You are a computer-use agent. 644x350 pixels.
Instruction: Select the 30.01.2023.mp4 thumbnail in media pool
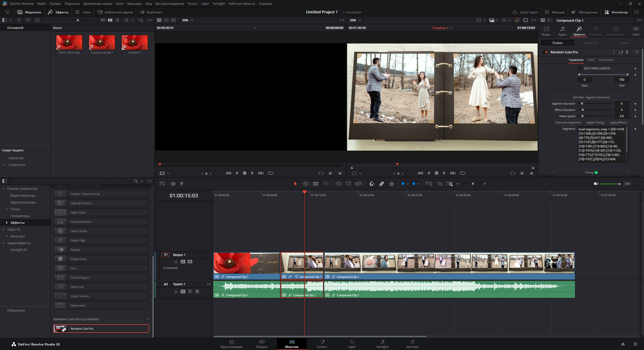point(69,42)
